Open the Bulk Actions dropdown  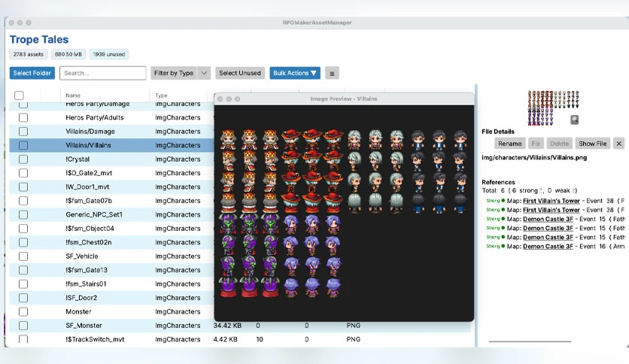pos(295,73)
